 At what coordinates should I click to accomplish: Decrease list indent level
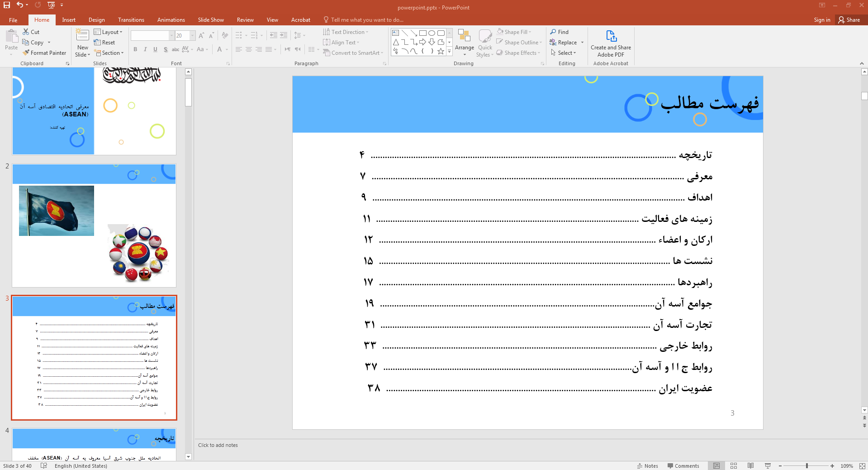pos(274,35)
